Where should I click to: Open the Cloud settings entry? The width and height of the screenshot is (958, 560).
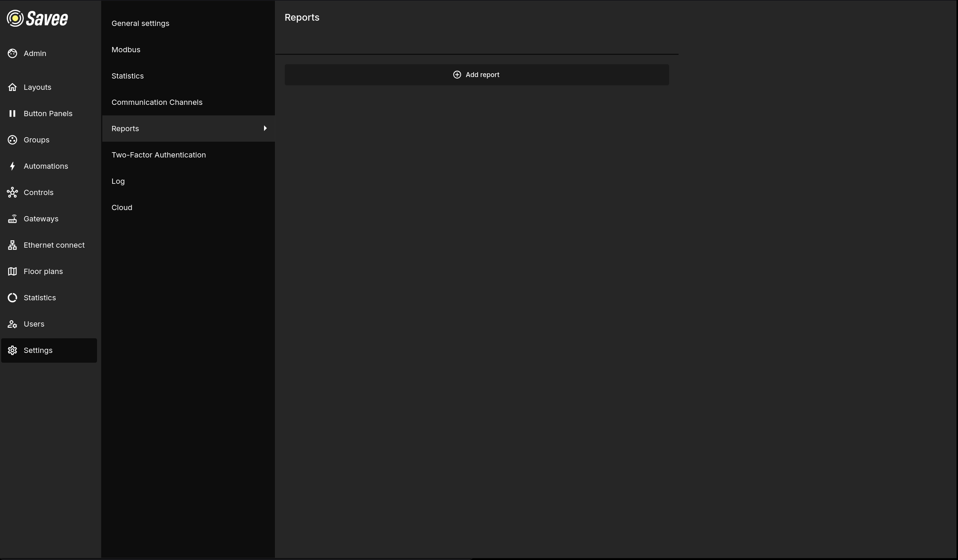(121, 207)
